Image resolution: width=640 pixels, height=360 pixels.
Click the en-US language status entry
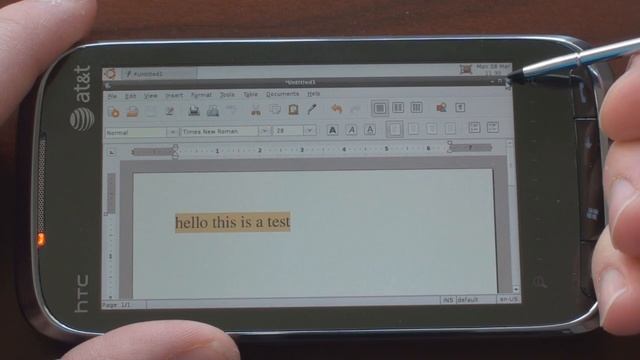pyautogui.click(x=509, y=299)
